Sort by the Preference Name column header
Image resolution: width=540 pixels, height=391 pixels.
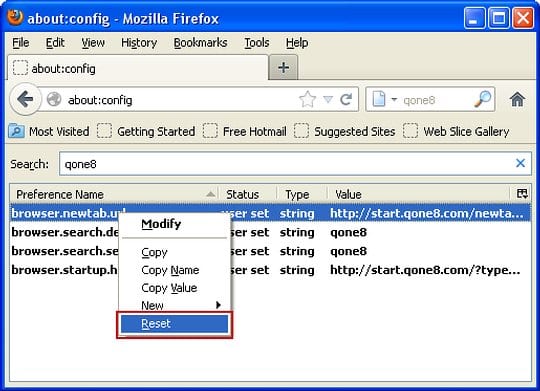coord(115,194)
